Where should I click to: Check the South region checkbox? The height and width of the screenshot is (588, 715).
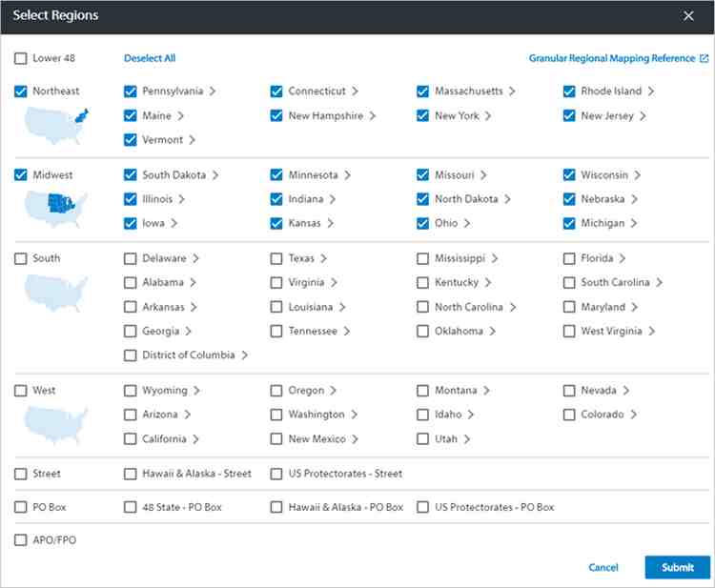coord(21,258)
